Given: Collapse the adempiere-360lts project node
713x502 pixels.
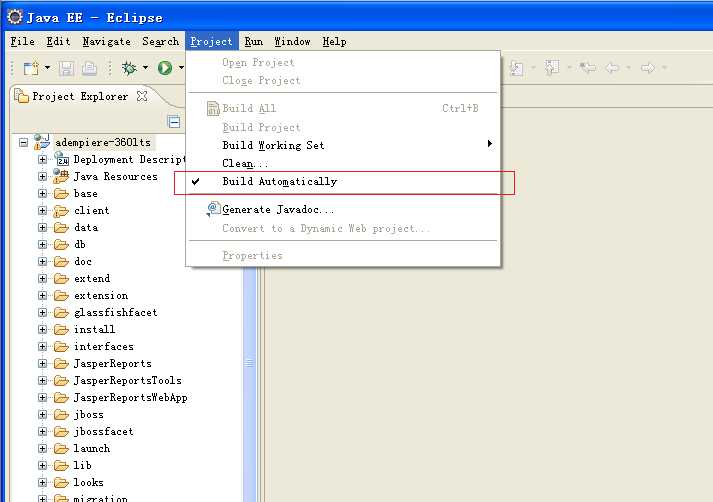Looking at the screenshot, I should coord(24,143).
